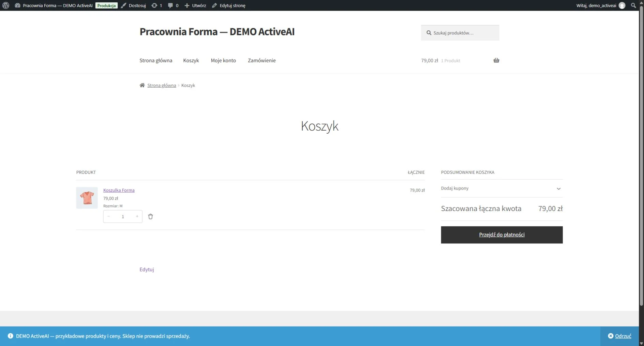
Task: Click info icon in demo notice
Action: (10, 336)
